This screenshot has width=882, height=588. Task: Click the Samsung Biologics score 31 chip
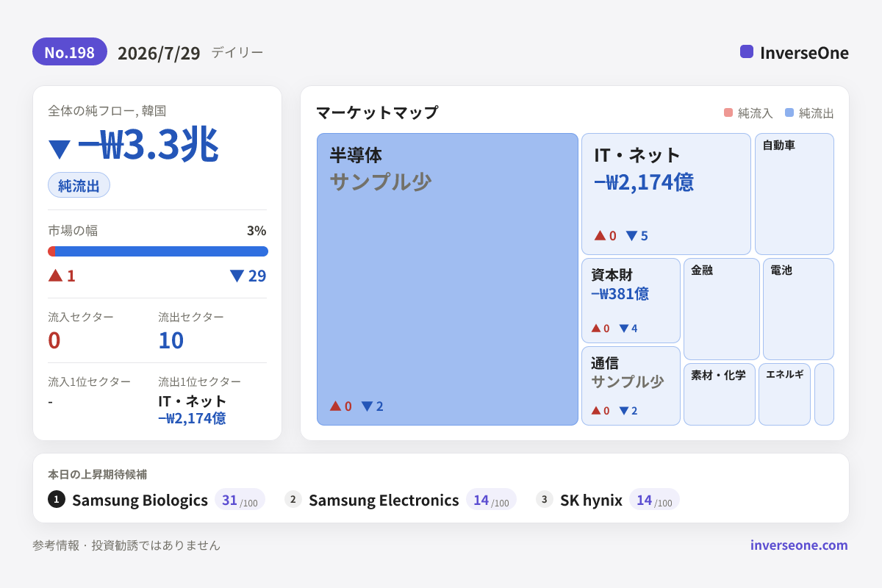(240, 500)
